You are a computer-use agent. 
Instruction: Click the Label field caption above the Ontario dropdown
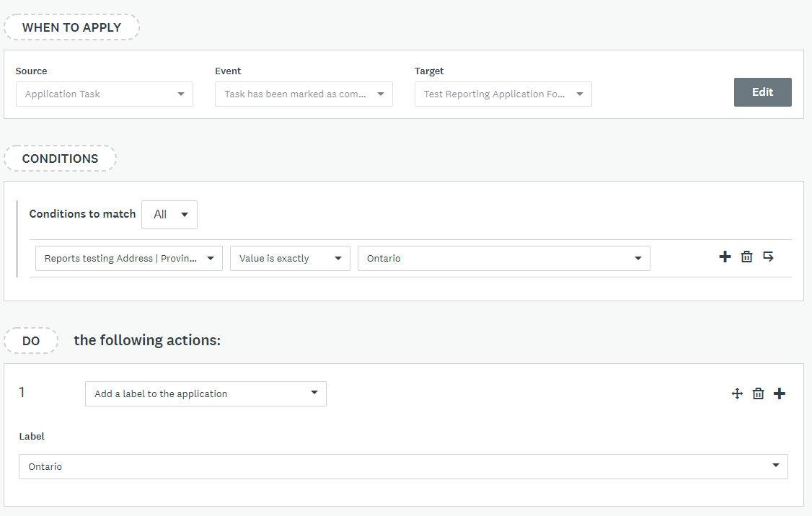32,436
